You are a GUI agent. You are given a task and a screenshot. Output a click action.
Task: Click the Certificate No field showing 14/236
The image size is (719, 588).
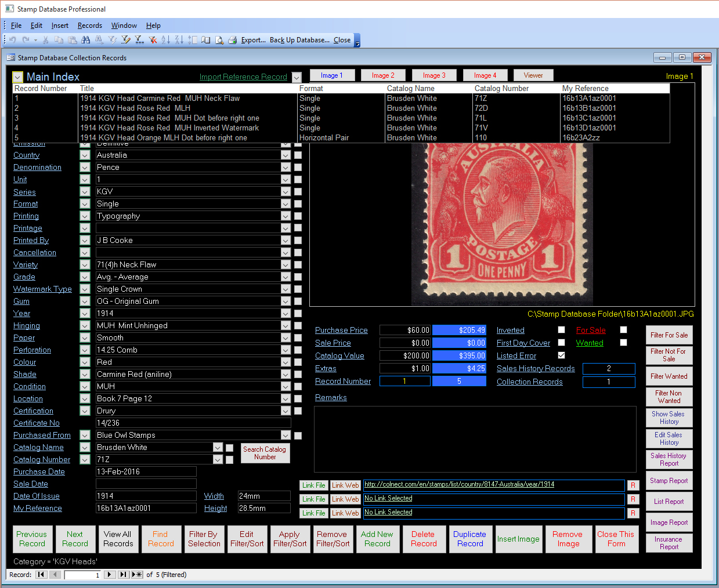coord(193,423)
